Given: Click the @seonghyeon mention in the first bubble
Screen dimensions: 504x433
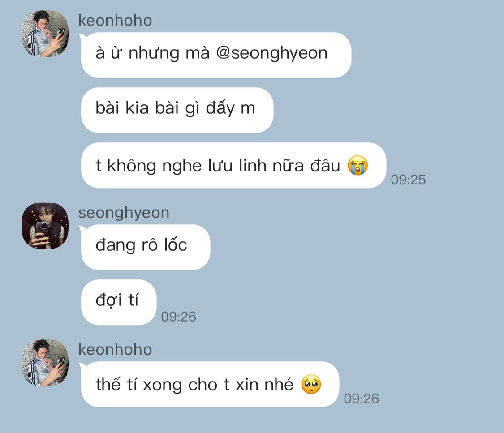Looking at the screenshot, I should [271, 53].
